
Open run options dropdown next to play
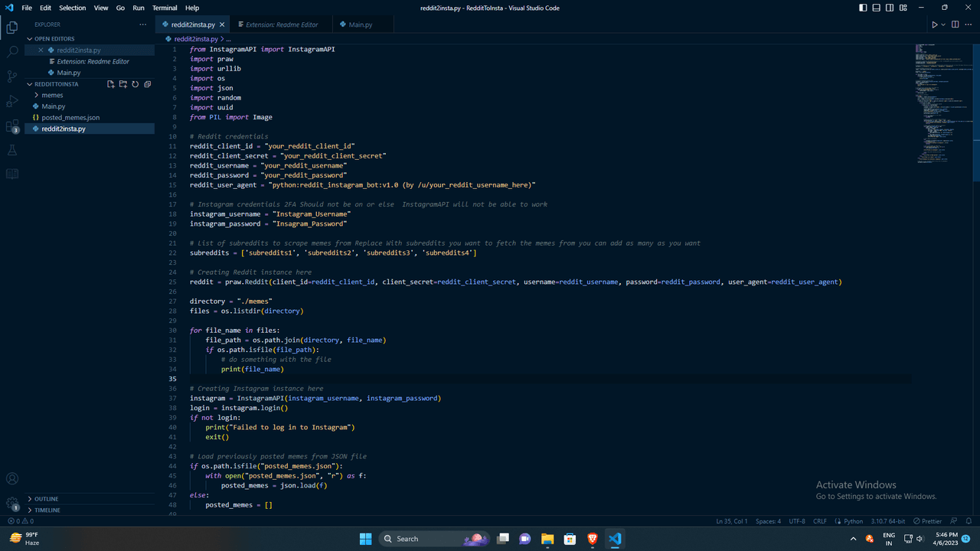[x=943, y=24]
